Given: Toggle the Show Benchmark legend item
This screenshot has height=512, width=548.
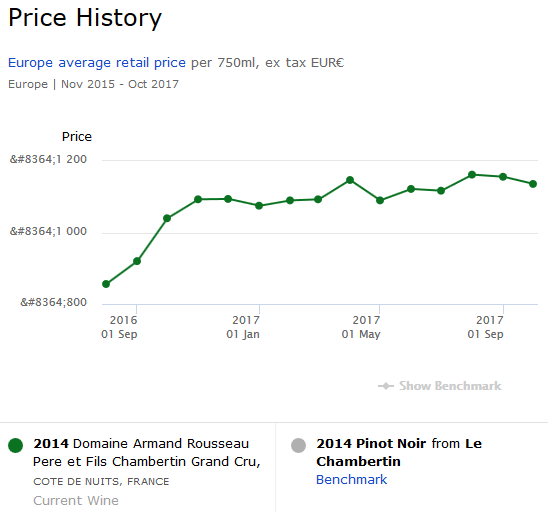Looking at the screenshot, I should (440, 386).
